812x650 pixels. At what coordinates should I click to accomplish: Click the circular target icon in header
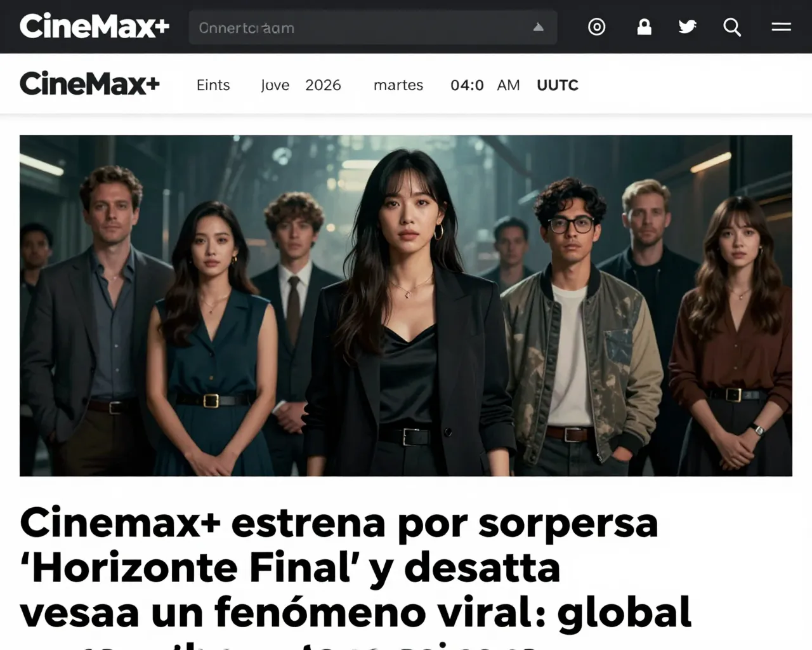(596, 27)
